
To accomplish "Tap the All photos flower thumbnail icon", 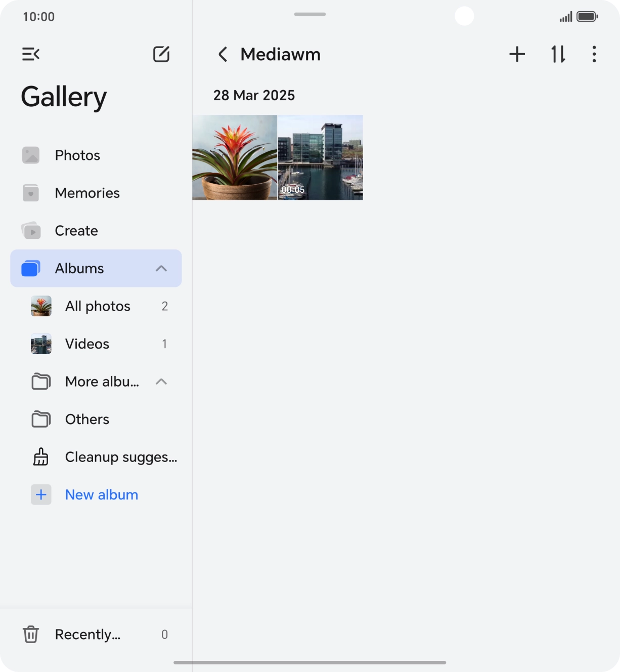I will (x=41, y=306).
